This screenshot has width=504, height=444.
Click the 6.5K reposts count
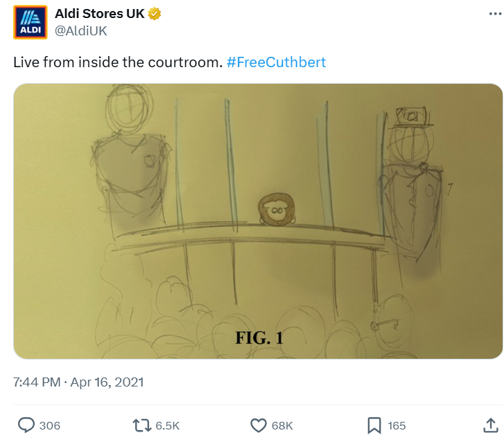(x=168, y=426)
